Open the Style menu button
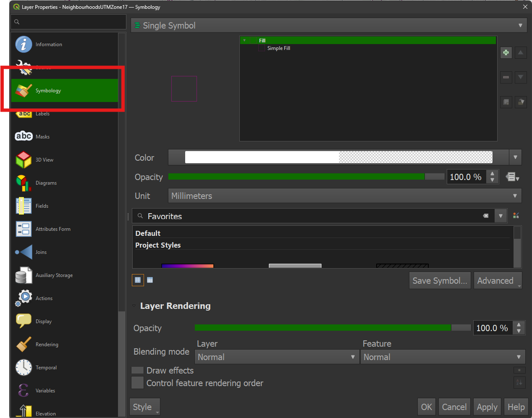The height and width of the screenshot is (418, 532). coord(145,407)
